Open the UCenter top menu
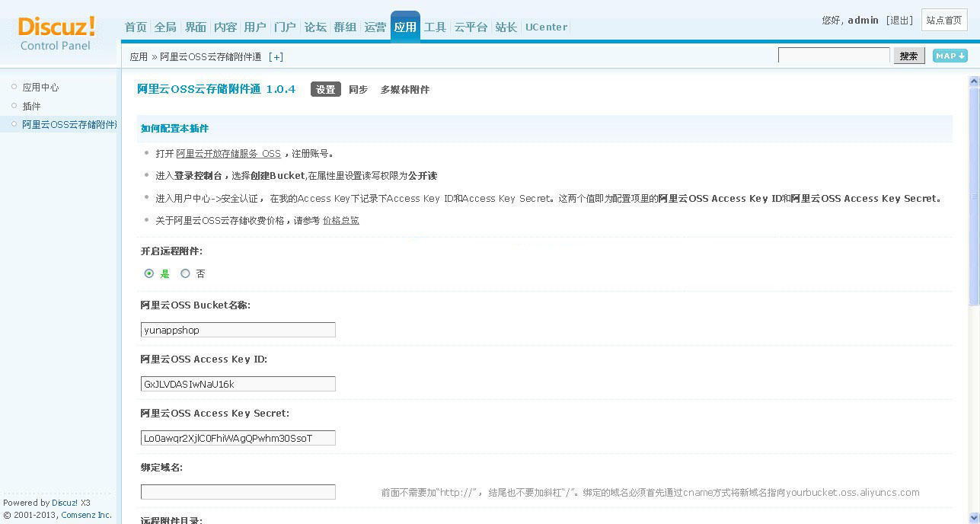The width and height of the screenshot is (980, 524). click(546, 27)
